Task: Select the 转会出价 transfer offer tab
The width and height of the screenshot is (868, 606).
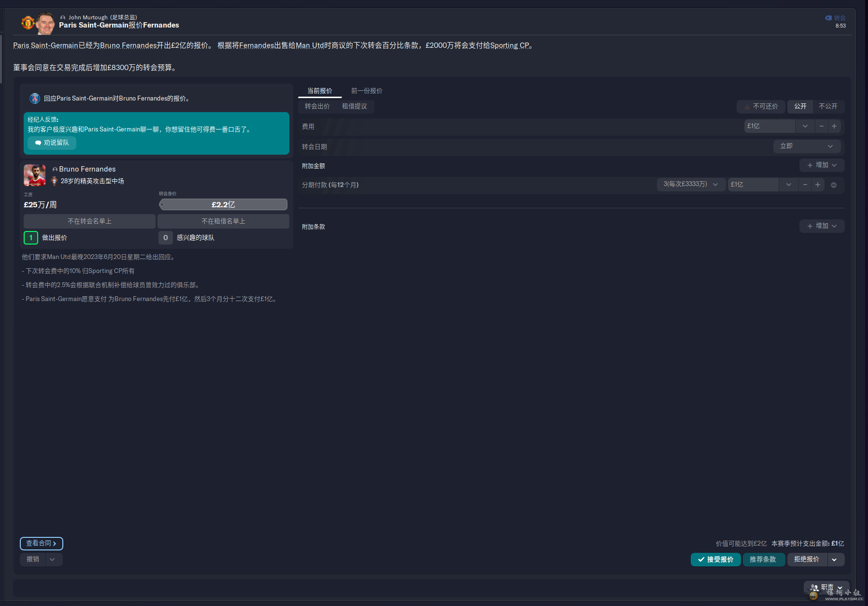Action: click(x=317, y=106)
